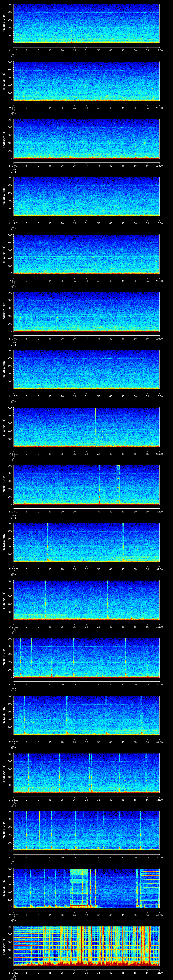Screen dimensions: 173x980
Task: Click the "32:00" end time label
Action: click(160, 627)
